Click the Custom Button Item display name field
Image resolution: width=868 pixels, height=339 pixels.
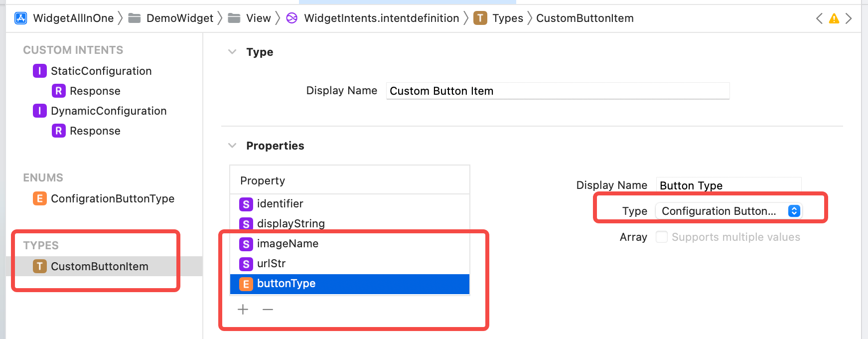pos(558,91)
